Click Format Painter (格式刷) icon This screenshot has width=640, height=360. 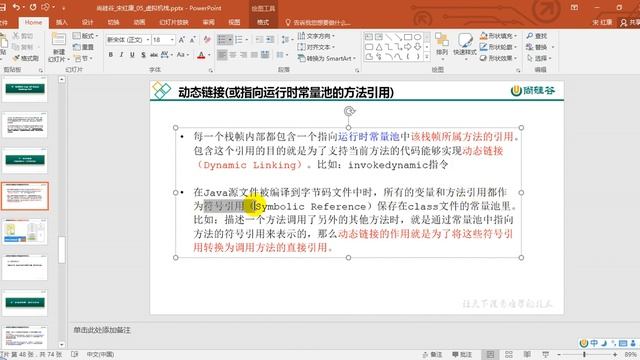[x=25, y=58]
